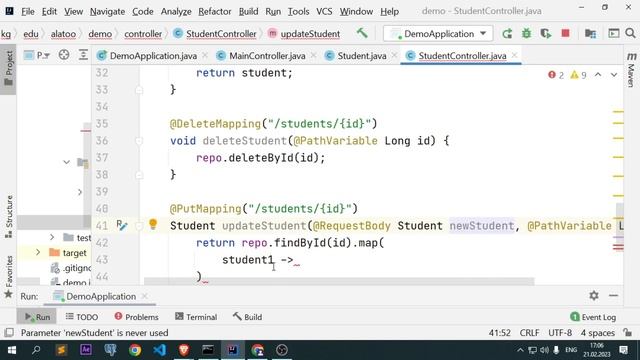Open UTF-8 encoding selector
The image size is (640, 360).
click(560, 333)
